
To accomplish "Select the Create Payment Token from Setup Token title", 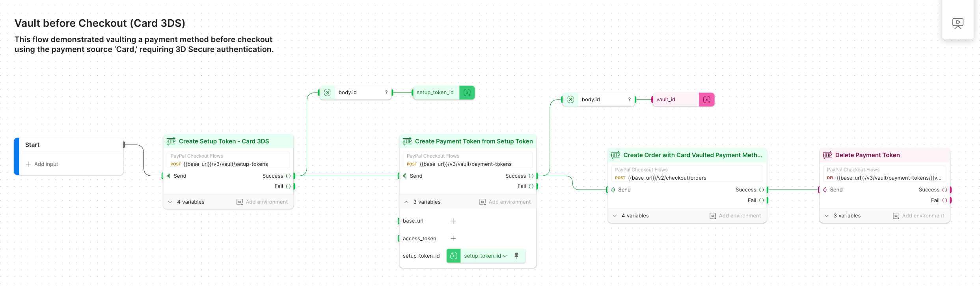I will pyautogui.click(x=473, y=141).
